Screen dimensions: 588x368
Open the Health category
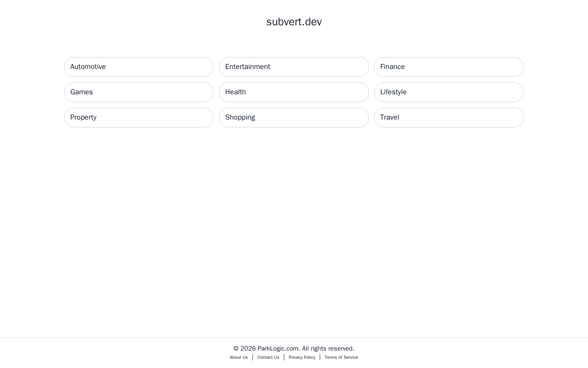pos(294,92)
